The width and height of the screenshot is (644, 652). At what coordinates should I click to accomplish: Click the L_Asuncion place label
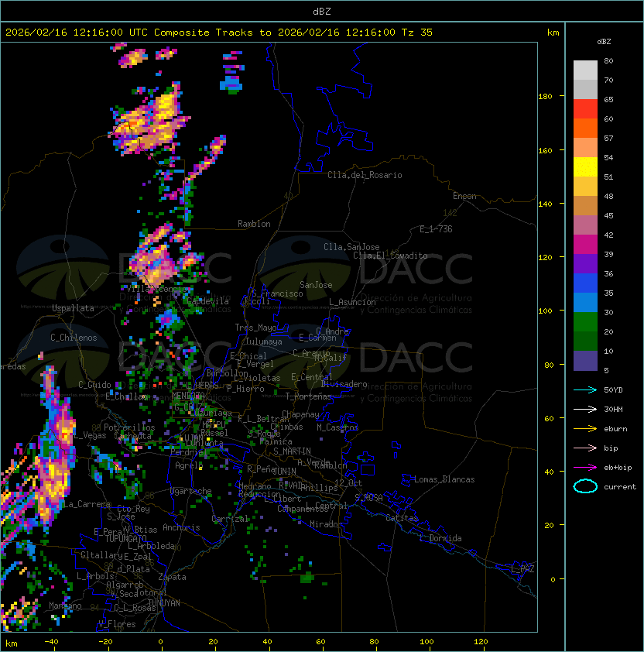[352, 302]
